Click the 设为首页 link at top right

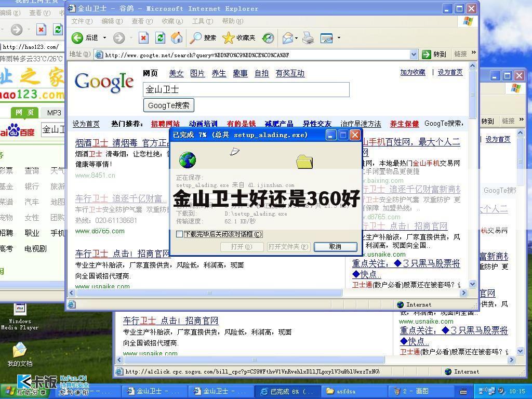[450, 72]
